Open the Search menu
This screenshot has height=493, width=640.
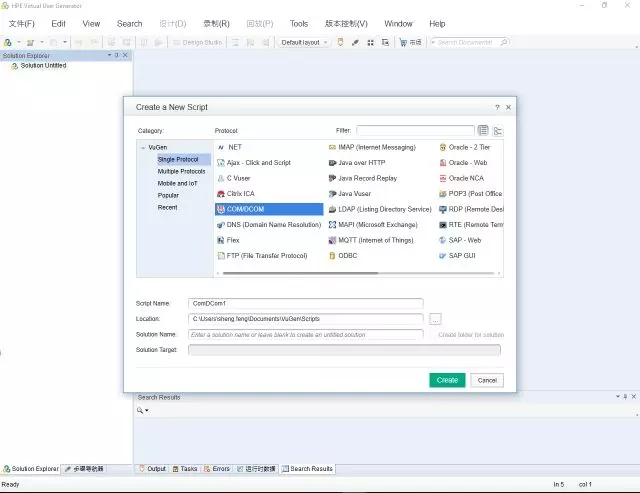coord(129,24)
